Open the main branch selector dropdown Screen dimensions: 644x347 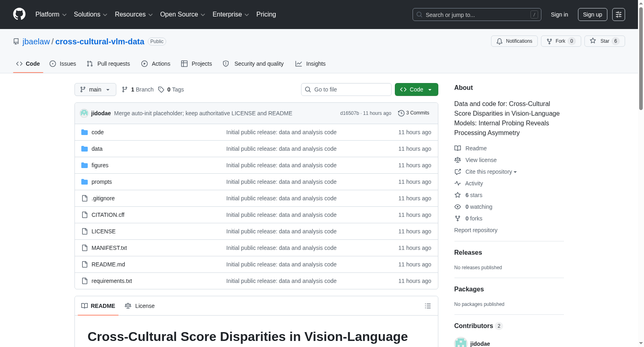[x=95, y=89]
